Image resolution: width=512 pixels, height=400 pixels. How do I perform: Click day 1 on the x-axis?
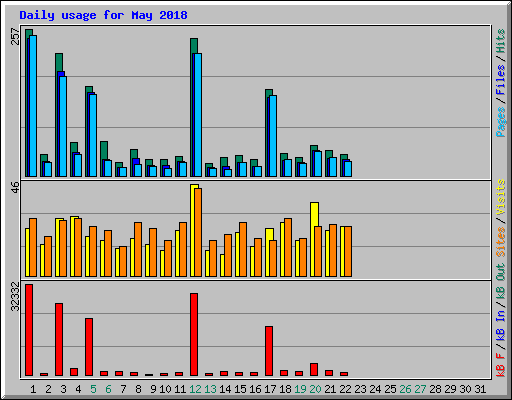pos(33,389)
